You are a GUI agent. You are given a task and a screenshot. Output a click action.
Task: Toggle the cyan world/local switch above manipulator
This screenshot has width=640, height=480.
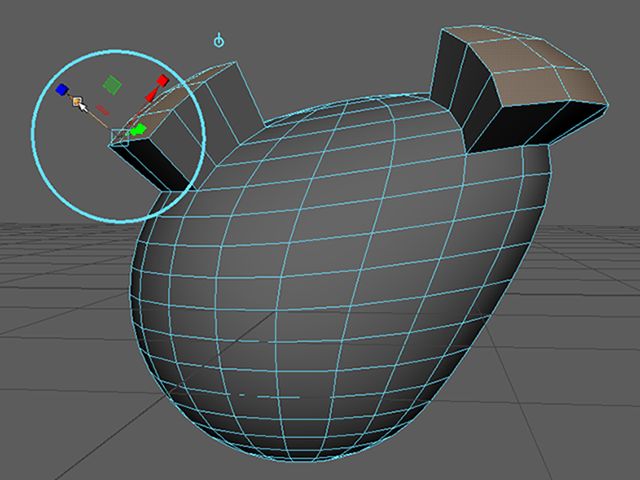[219, 41]
